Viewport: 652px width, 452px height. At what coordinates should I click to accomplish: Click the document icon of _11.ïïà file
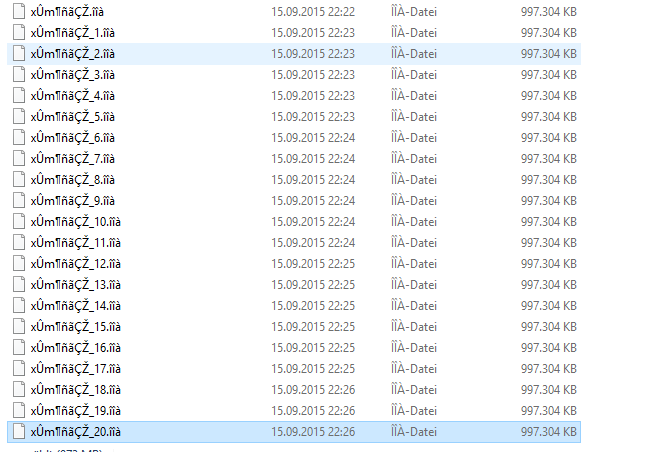tap(19, 242)
